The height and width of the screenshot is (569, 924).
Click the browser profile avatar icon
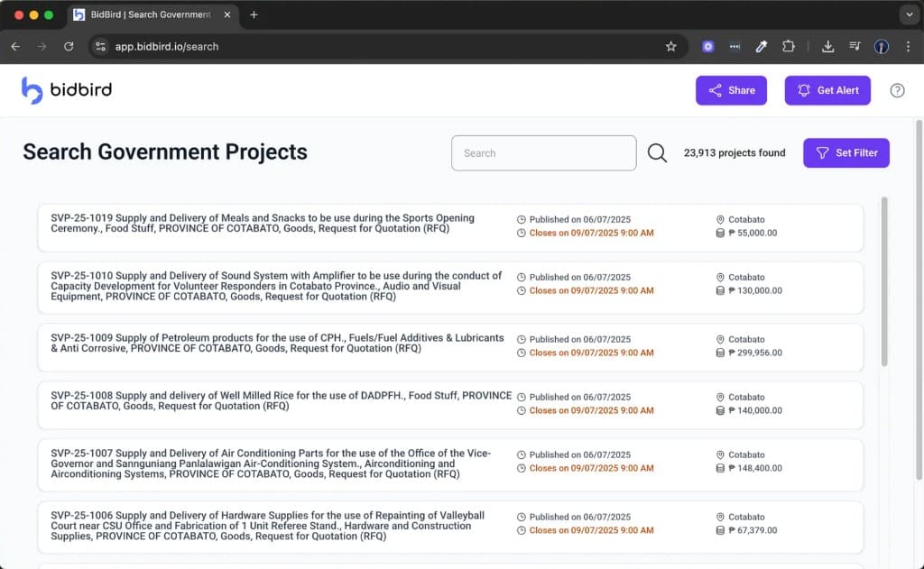[881, 46]
